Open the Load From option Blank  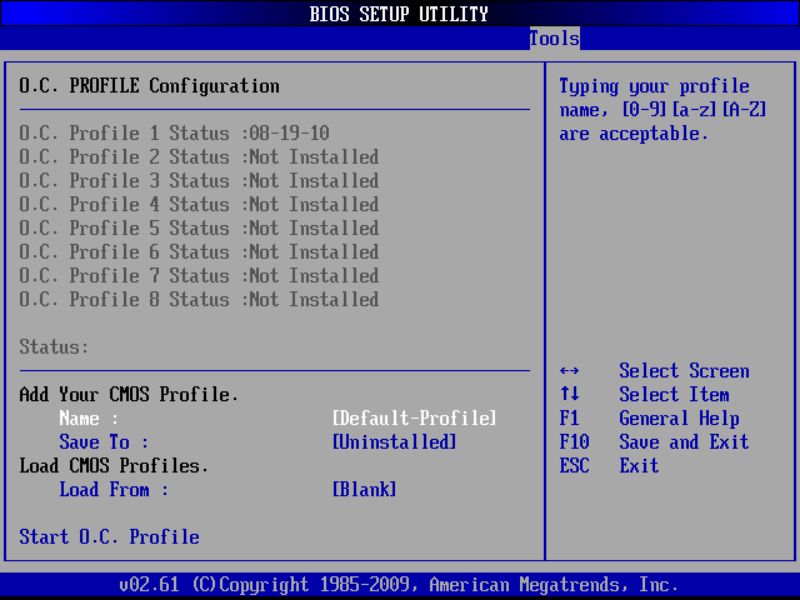pos(364,489)
